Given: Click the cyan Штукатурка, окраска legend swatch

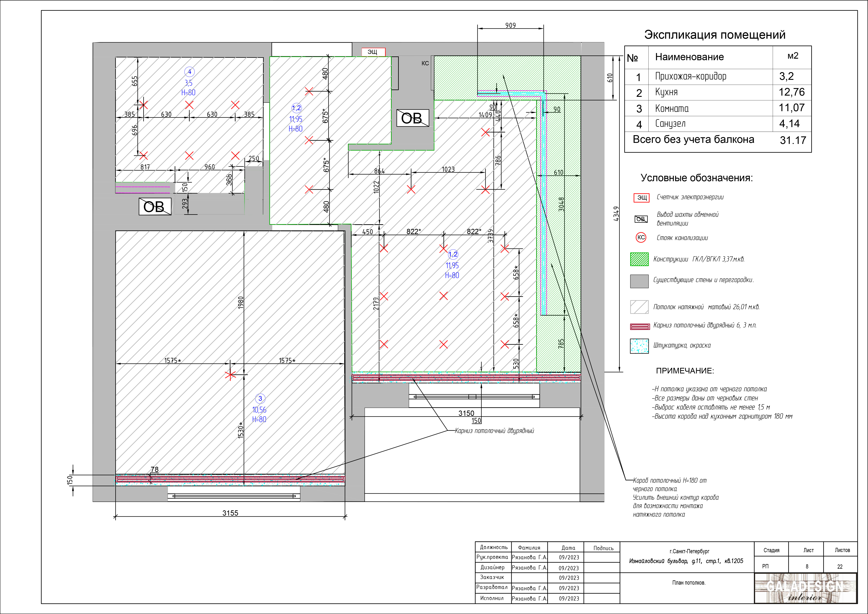Looking at the screenshot, I should point(639,346).
